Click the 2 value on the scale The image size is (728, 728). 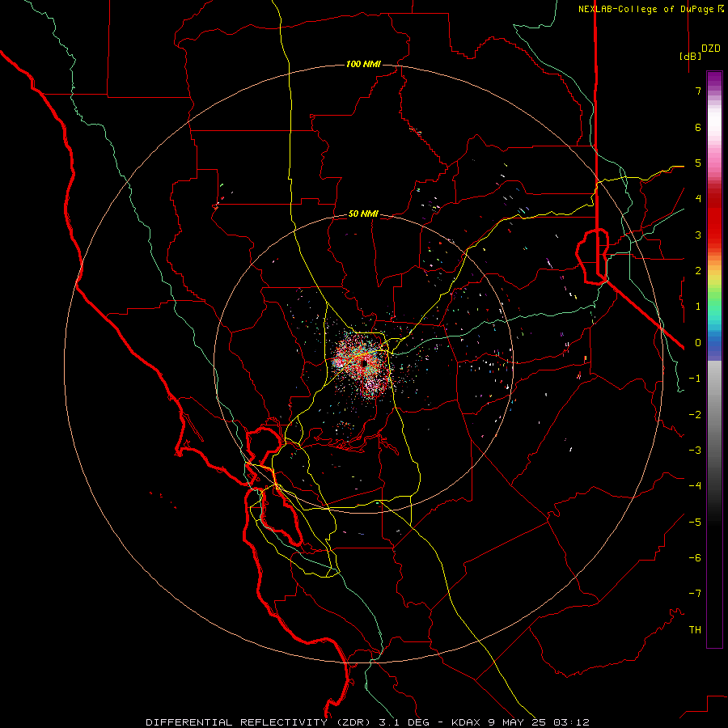pos(698,270)
